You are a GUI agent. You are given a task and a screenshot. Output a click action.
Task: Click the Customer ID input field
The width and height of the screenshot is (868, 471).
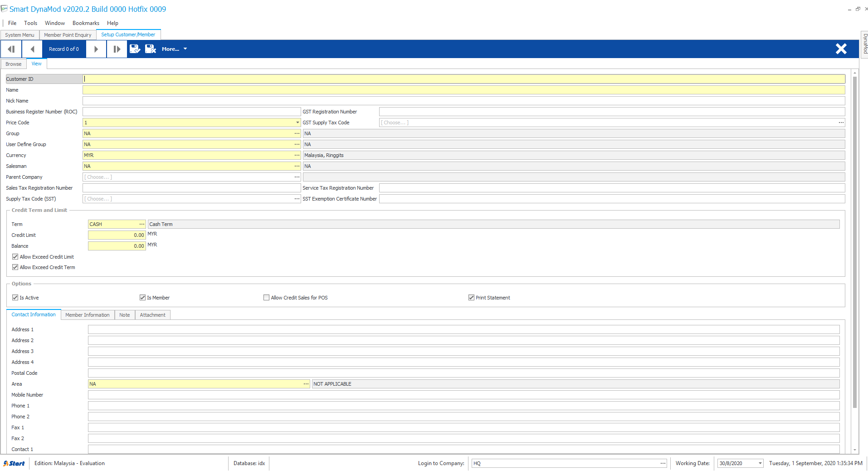[x=464, y=79]
